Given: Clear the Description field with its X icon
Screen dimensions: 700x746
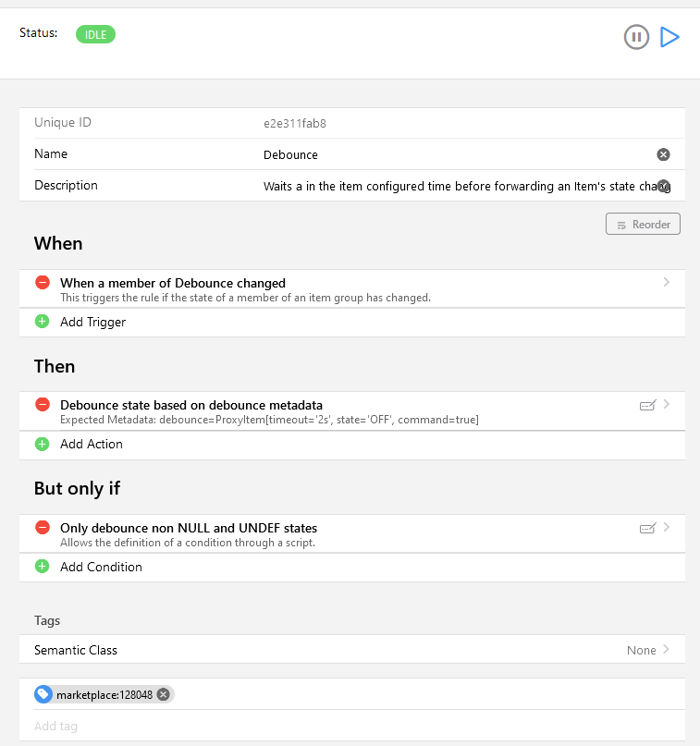Looking at the screenshot, I should click(x=663, y=186).
